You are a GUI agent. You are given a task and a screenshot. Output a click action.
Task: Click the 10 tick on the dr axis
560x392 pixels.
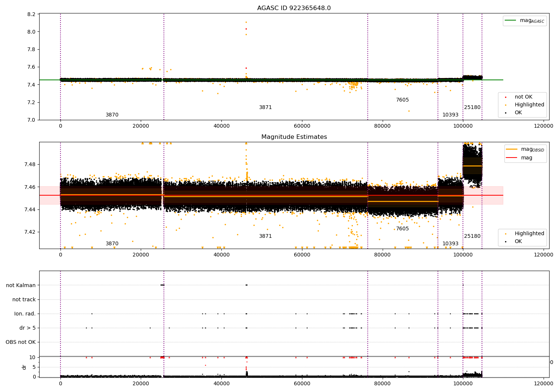(33, 357)
